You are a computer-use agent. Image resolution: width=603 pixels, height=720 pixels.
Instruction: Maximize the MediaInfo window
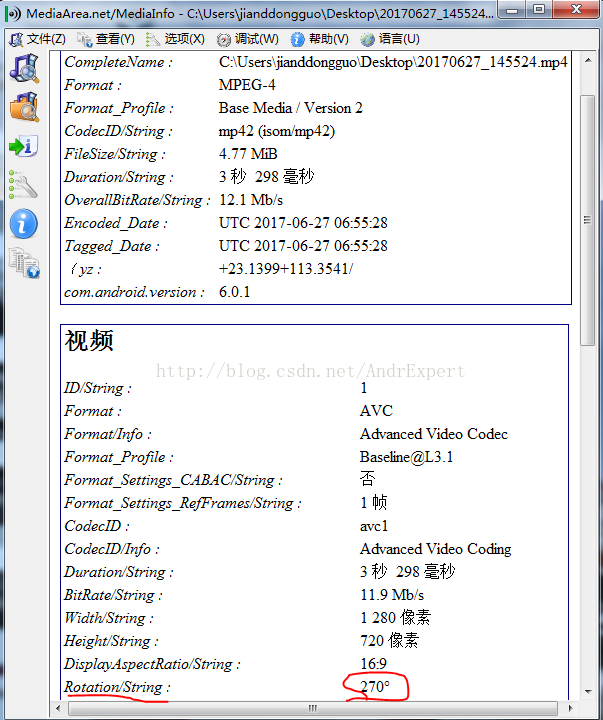(x=539, y=9)
